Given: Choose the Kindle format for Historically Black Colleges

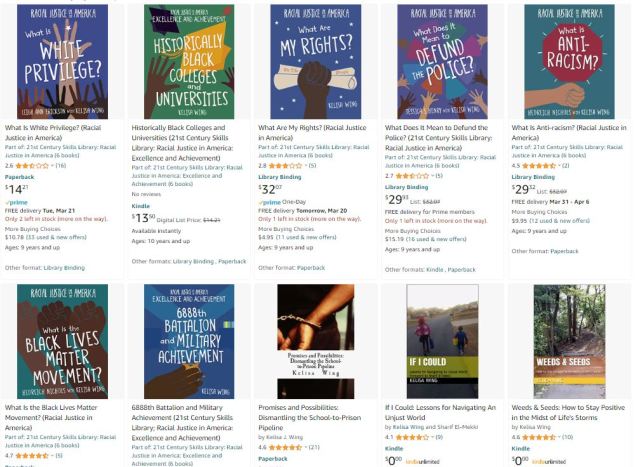Looking at the screenshot, I should click(141, 206).
